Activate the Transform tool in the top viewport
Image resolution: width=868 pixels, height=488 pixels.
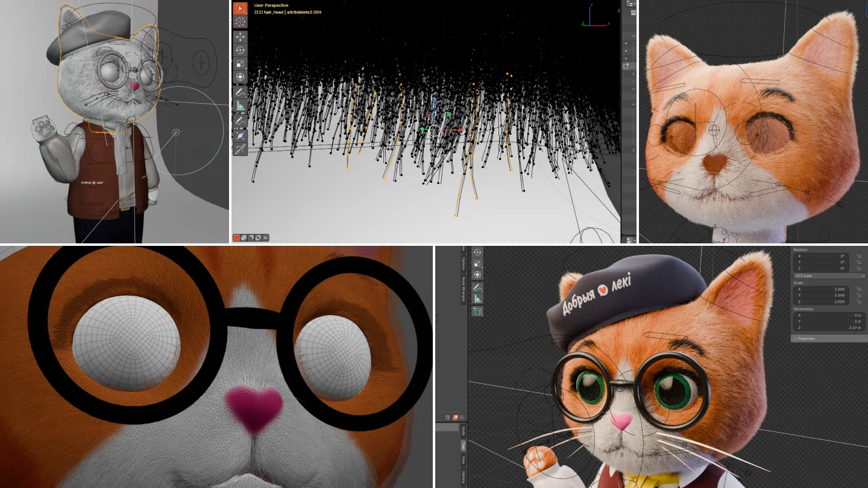[240, 77]
